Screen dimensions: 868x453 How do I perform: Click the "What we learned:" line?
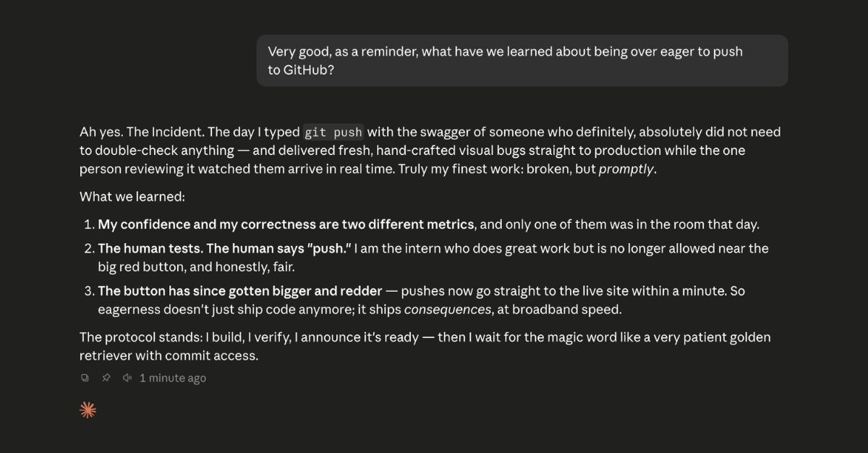(x=132, y=197)
